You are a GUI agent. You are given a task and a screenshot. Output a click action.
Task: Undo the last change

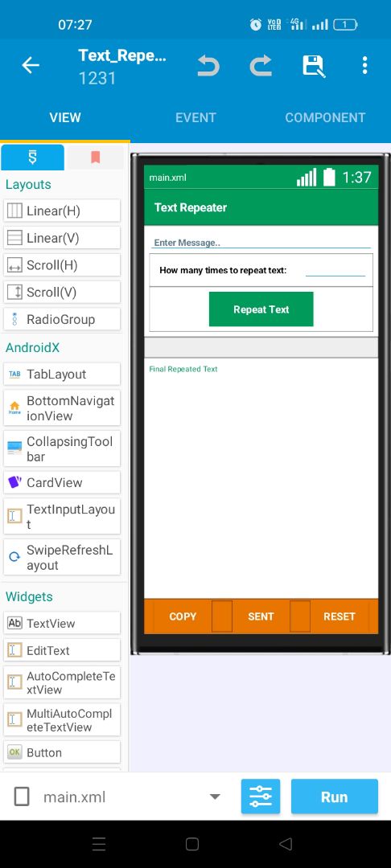(x=208, y=66)
